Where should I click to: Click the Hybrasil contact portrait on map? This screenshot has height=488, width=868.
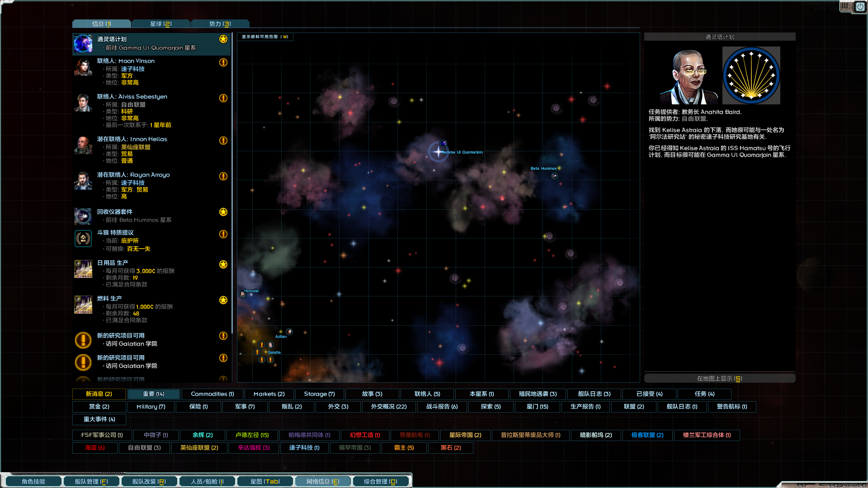pyautogui.click(x=243, y=295)
